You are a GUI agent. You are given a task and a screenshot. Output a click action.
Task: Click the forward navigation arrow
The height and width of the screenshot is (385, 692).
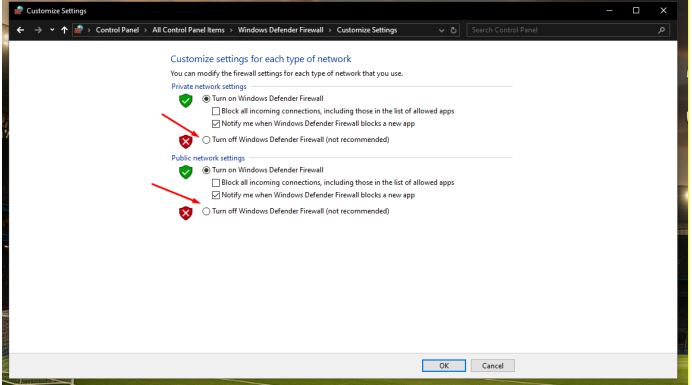[x=38, y=30]
